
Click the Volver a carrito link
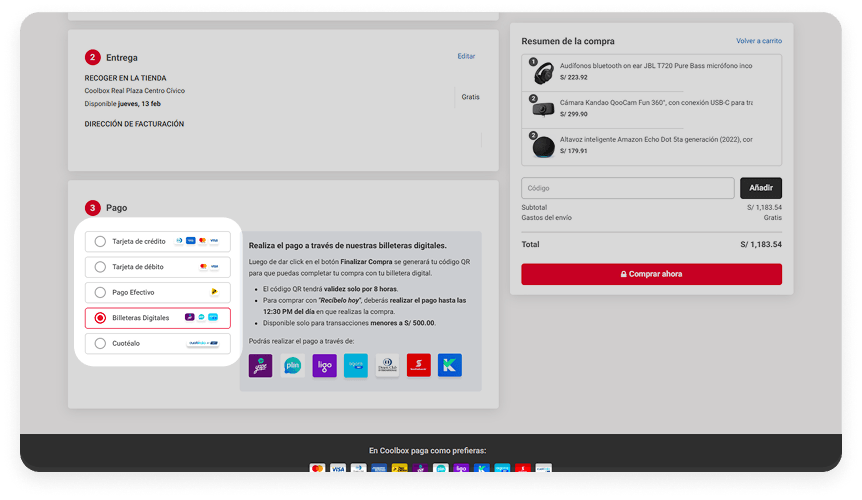(x=759, y=41)
